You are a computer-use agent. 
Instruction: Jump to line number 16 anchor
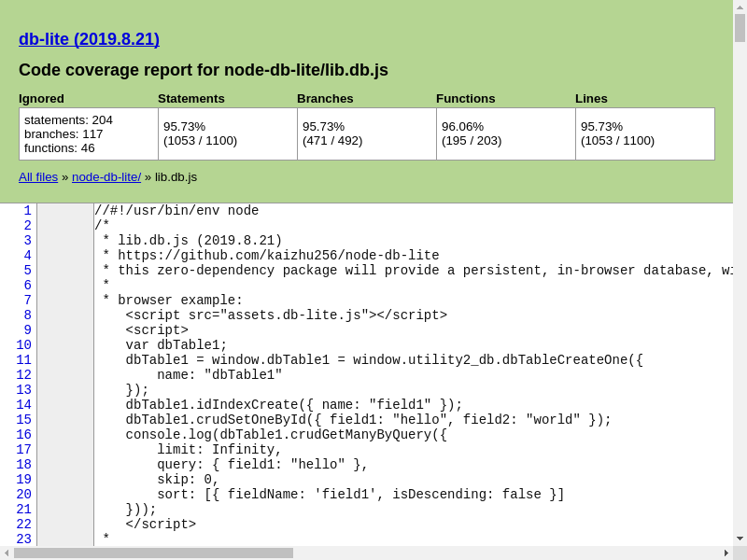point(23,434)
